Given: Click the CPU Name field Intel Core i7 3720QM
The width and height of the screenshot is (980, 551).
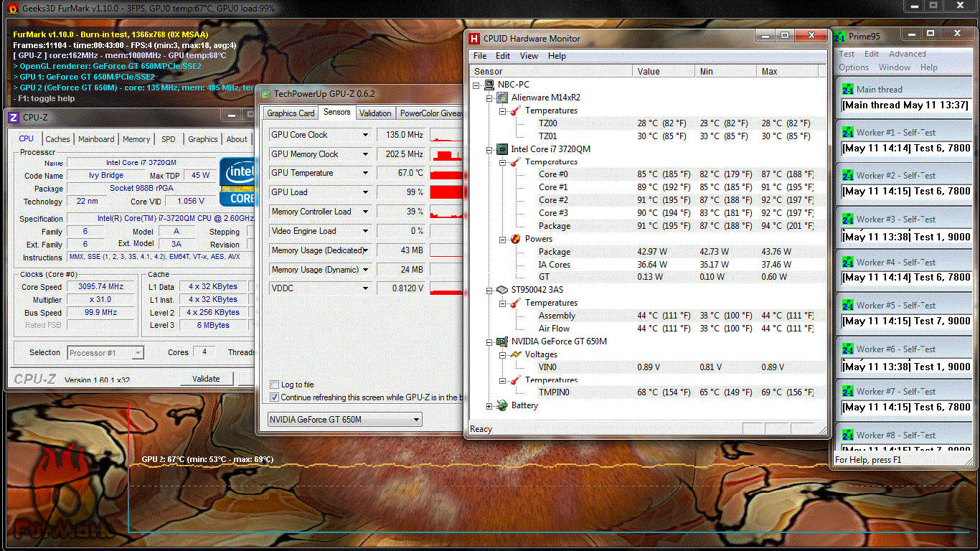Looking at the screenshot, I should point(141,163).
